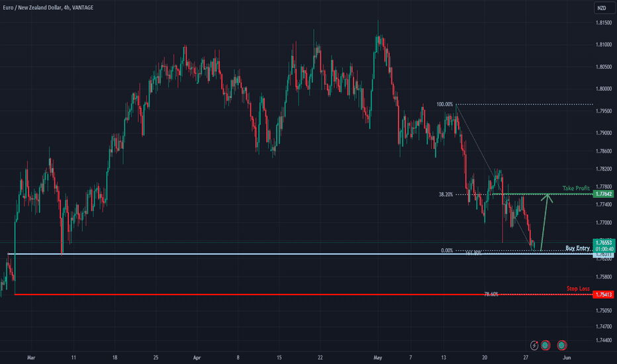
Task: Click the 1.77000 price axis value
Action: [x=604, y=223]
